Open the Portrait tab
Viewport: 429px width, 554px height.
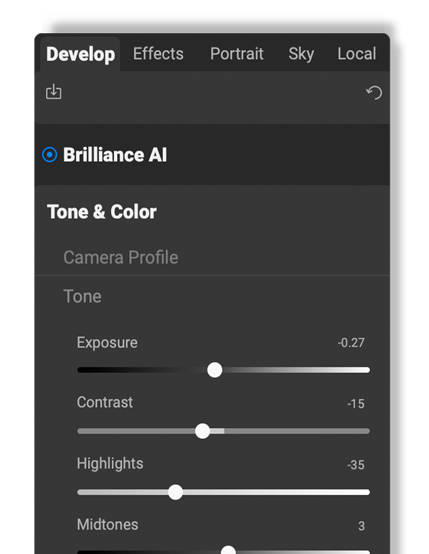point(237,54)
